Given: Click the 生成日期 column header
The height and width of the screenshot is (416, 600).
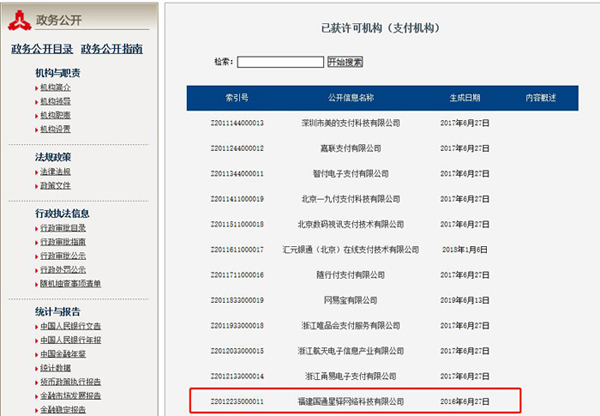Looking at the screenshot, I should click(x=465, y=98).
